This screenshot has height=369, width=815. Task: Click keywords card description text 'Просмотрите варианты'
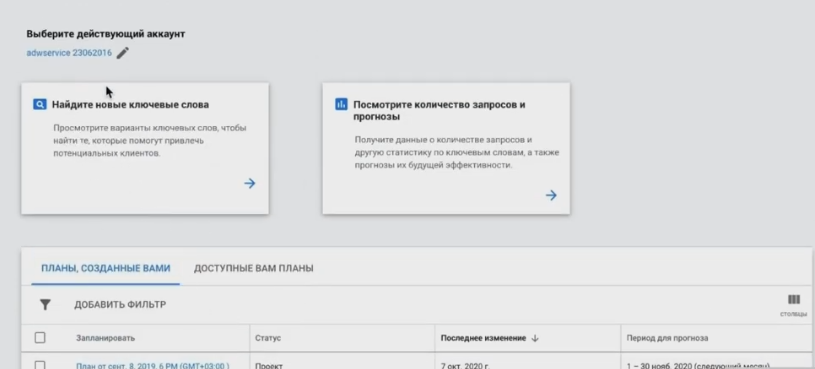150,140
